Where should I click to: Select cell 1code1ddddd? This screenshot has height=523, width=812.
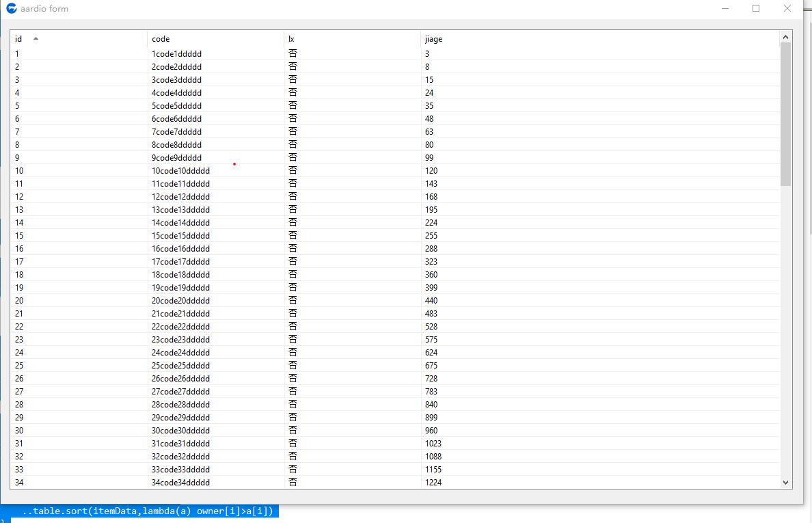(176, 54)
